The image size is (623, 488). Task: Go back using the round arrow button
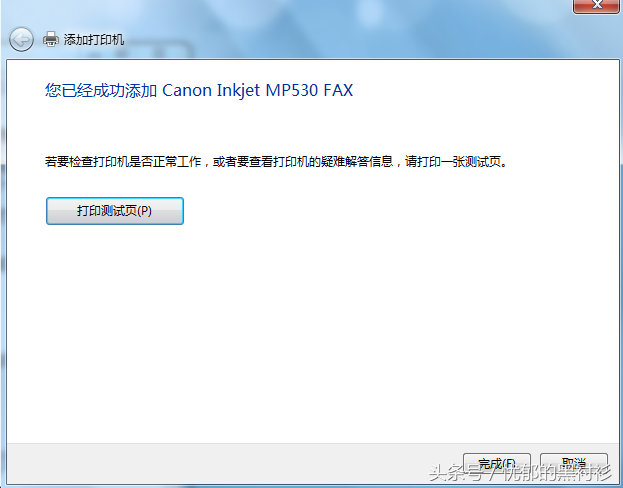(x=21, y=39)
